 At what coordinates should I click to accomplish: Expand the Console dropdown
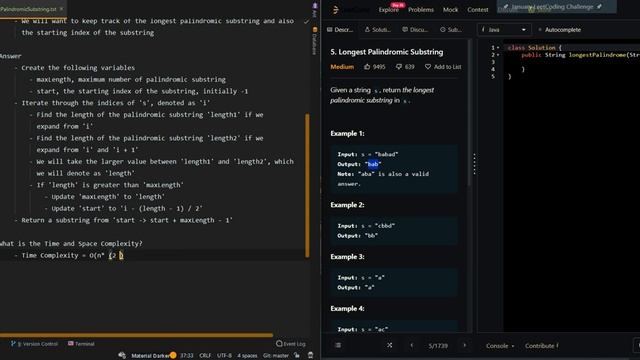pos(500,346)
